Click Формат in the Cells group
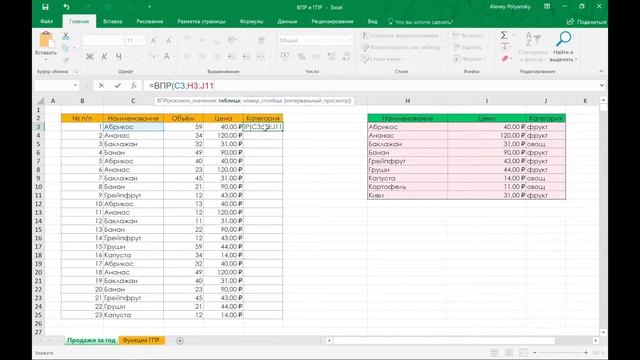 tap(469, 59)
